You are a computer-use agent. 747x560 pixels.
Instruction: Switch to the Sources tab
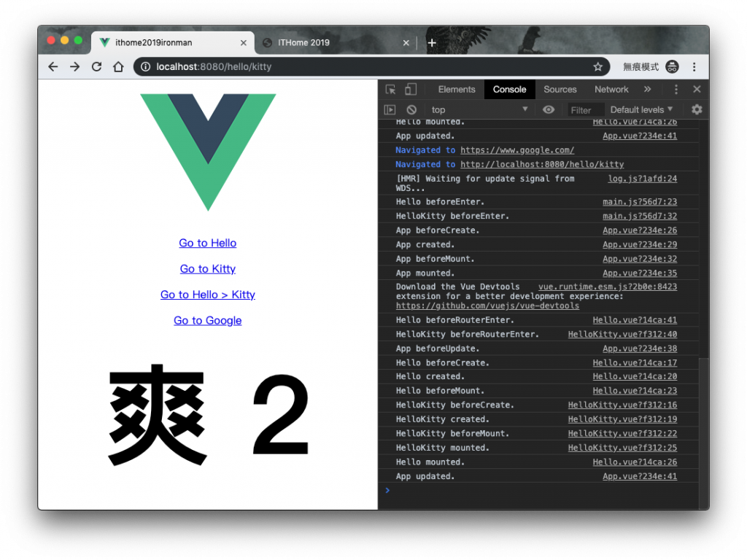click(x=560, y=90)
